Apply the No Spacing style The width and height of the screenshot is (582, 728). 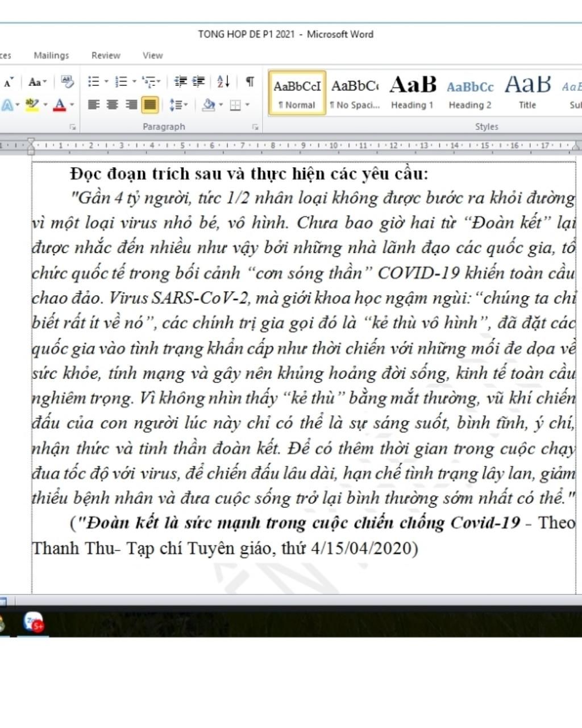pos(355,93)
